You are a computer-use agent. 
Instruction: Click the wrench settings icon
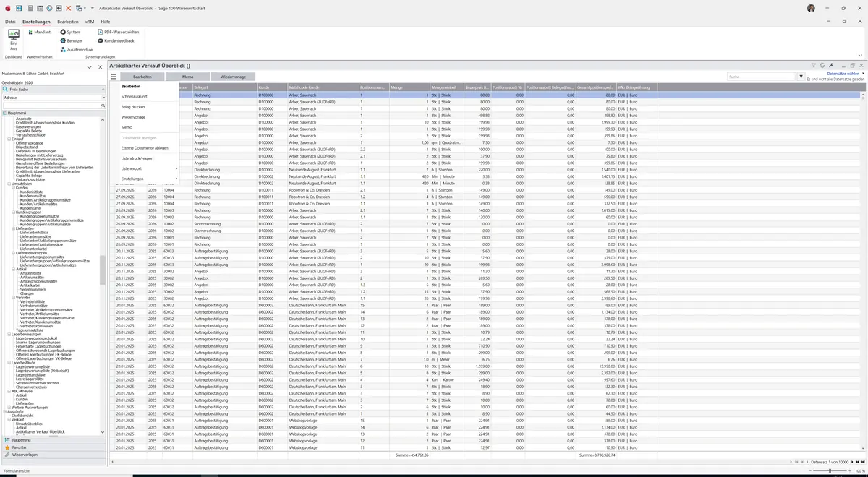[832, 66]
